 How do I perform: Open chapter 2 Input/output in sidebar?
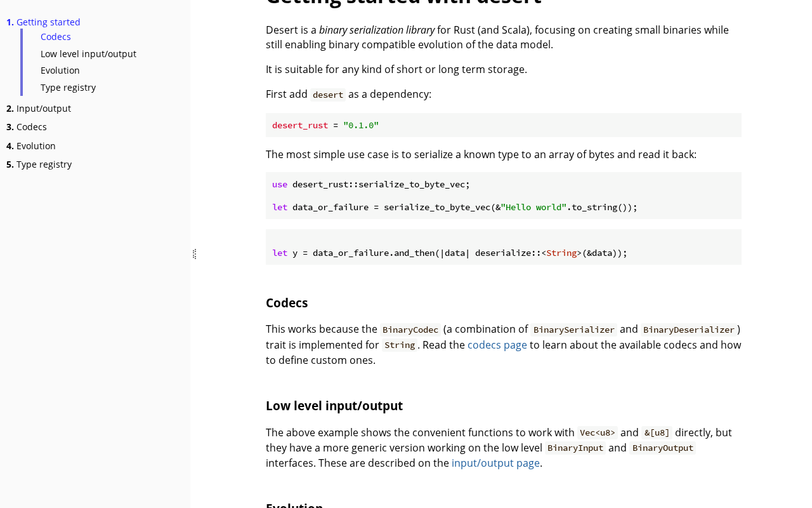43,109
